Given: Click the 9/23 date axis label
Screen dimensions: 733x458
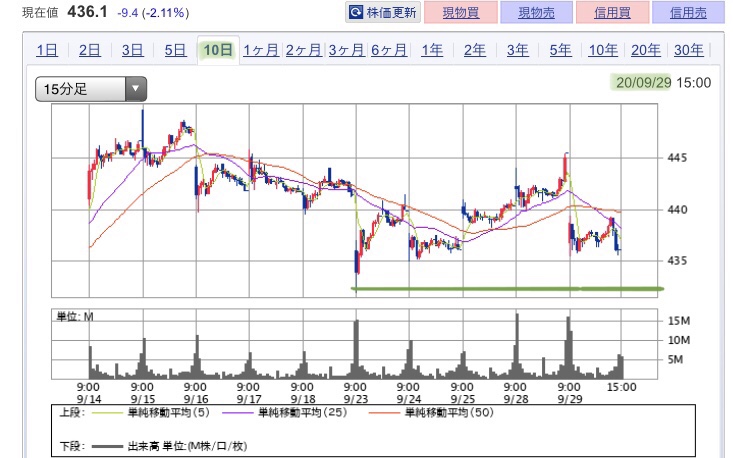Looking at the screenshot, I should (x=356, y=399).
